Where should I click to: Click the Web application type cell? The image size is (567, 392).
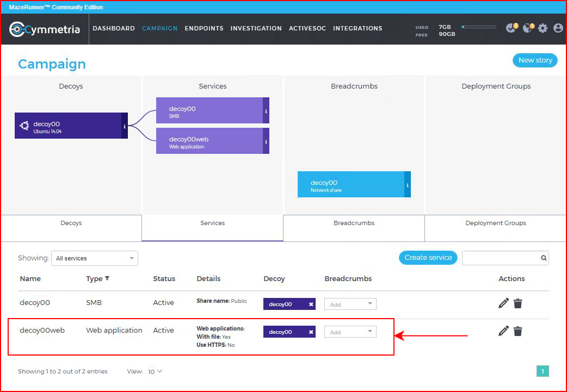(114, 330)
